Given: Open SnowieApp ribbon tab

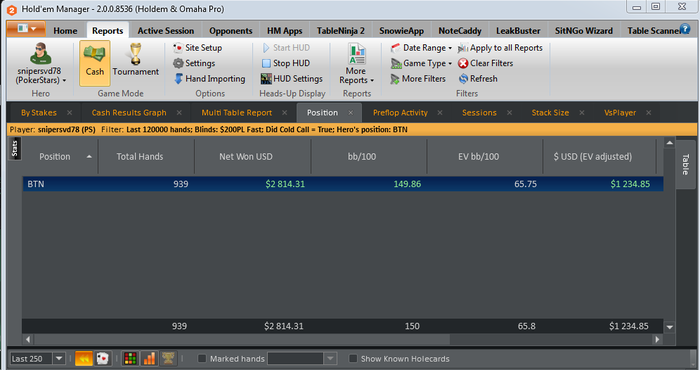Looking at the screenshot, I should pos(401,31).
